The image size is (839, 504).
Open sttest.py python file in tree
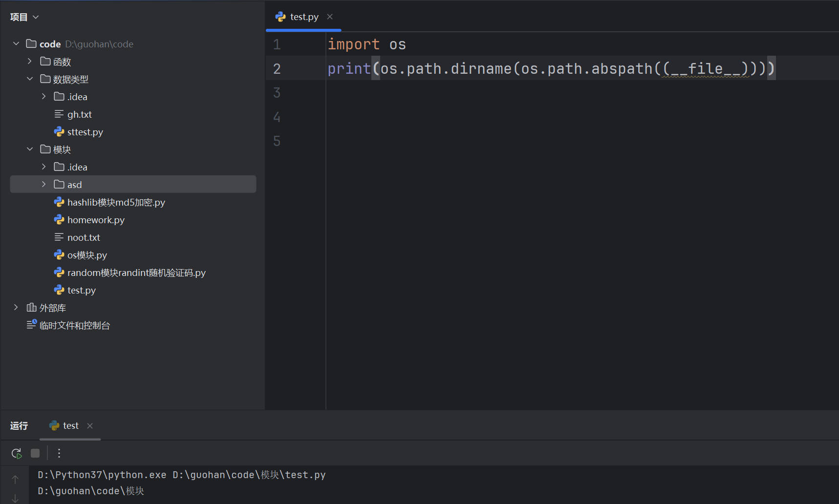tap(85, 132)
